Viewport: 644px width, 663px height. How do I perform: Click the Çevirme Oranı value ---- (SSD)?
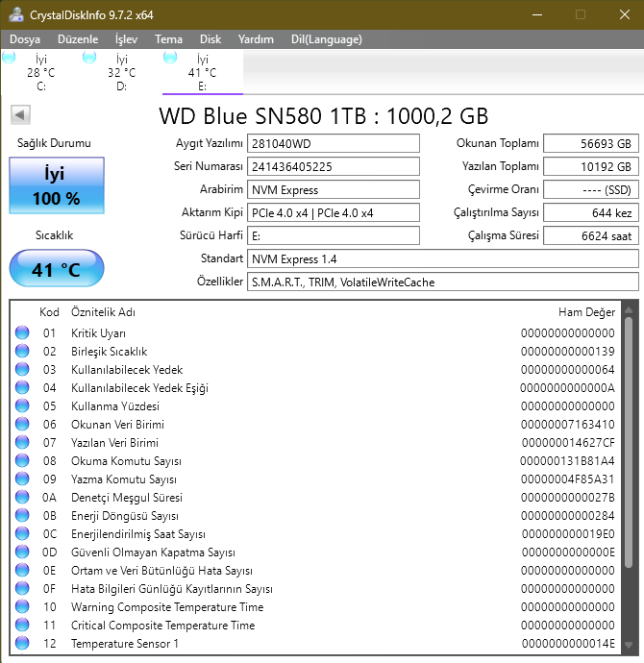coord(591,189)
